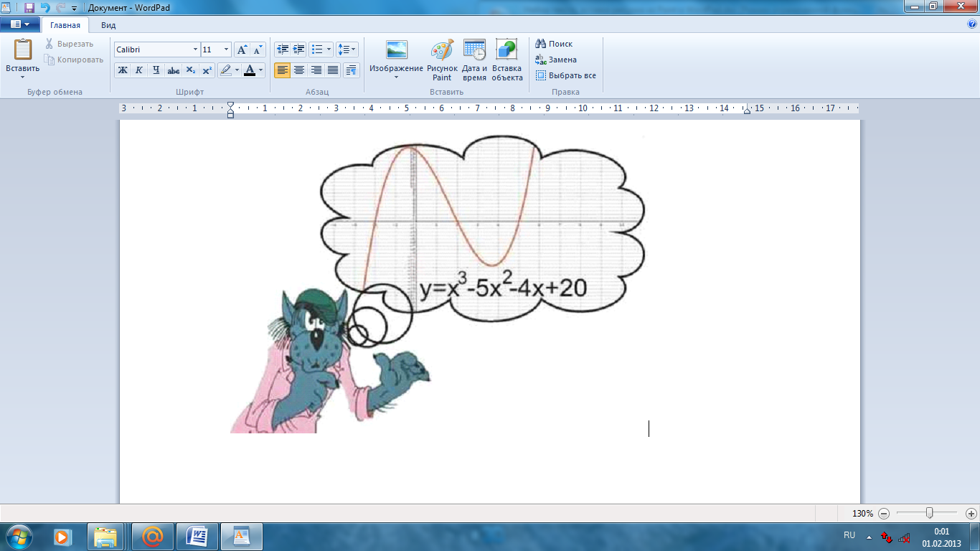The height and width of the screenshot is (551, 980).
Task: Click the Вставить clipboard paste icon
Action: coord(23,50)
